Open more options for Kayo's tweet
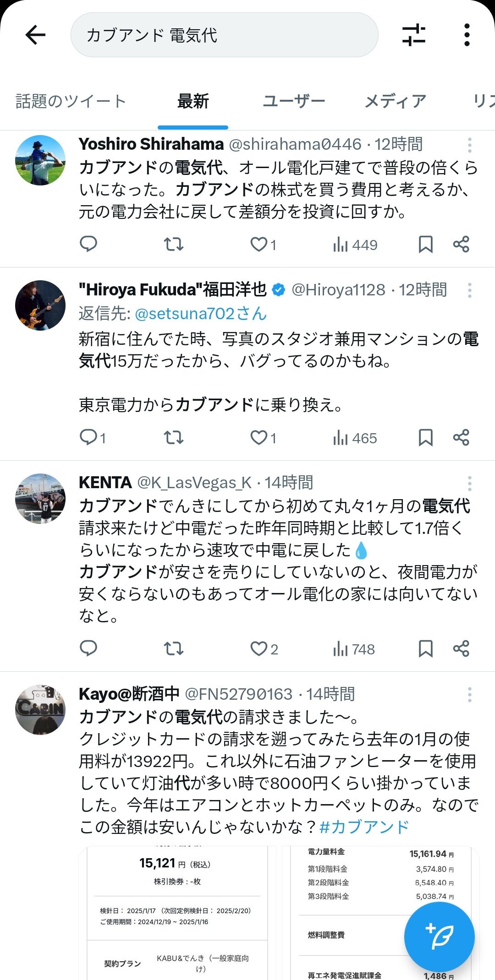 tap(469, 695)
